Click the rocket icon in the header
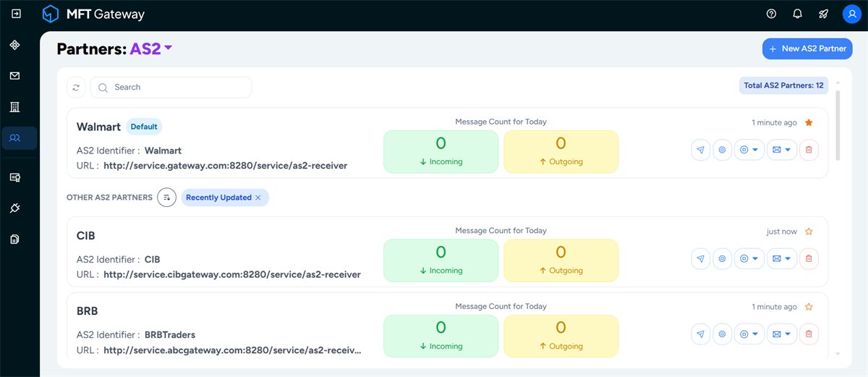 click(823, 14)
